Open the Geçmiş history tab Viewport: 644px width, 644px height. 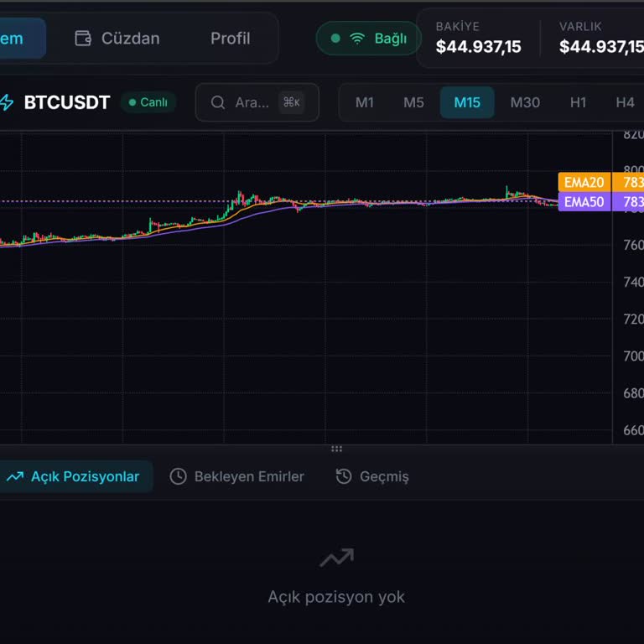[372, 476]
